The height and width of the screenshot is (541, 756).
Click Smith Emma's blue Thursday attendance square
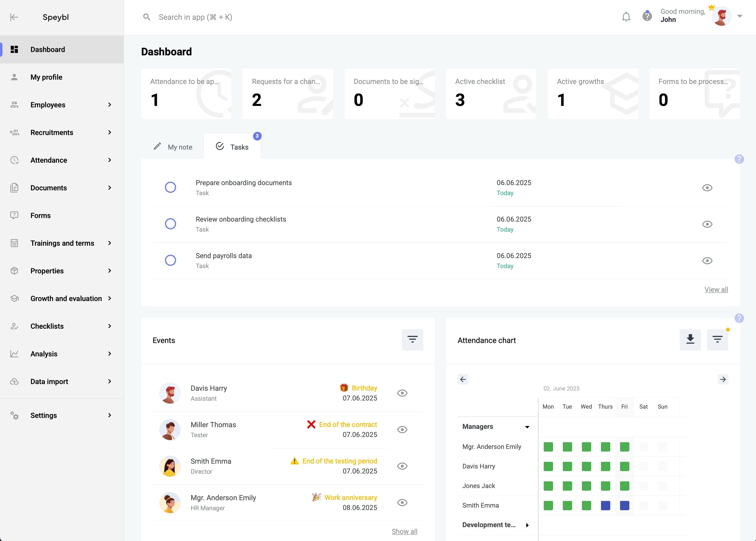pyautogui.click(x=605, y=505)
